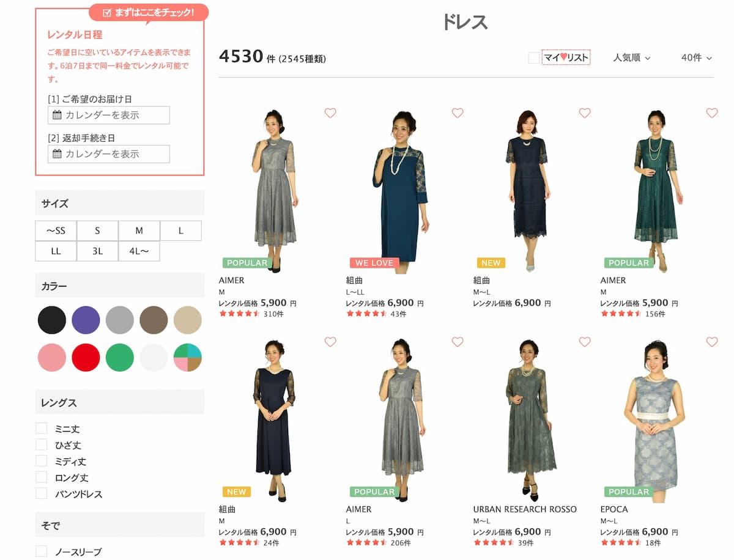
Task: Favorite the second-row NEW navy 組曲 dress
Action: 330,342
